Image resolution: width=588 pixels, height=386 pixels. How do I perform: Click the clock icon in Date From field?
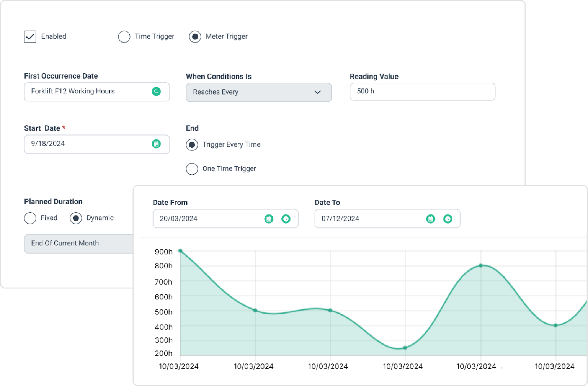286,219
